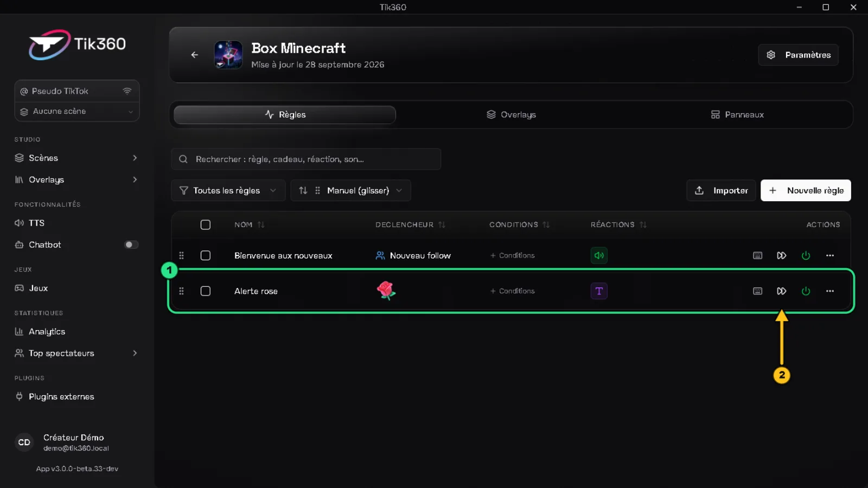The height and width of the screenshot is (488, 868).
Task: Open the Paramètres button
Action: point(798,55)
